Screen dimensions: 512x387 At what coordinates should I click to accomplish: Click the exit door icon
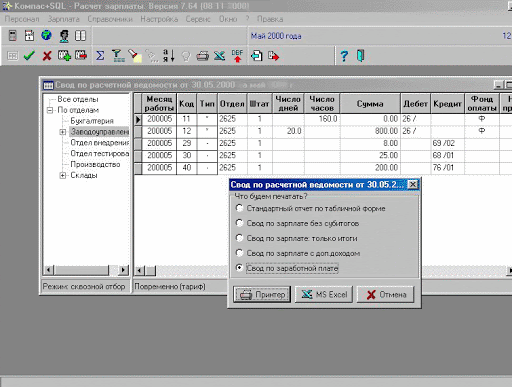pyautogui.click(x=361, y=55)
